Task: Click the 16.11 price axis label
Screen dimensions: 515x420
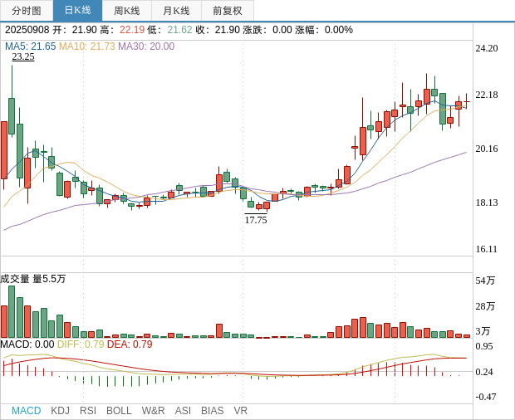Action: 487,249
